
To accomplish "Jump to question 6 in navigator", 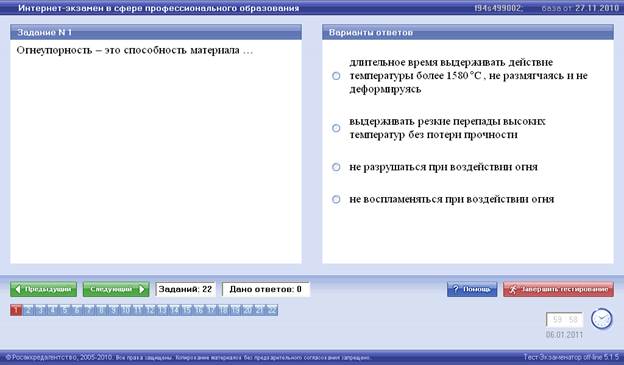I will (77, 310).
